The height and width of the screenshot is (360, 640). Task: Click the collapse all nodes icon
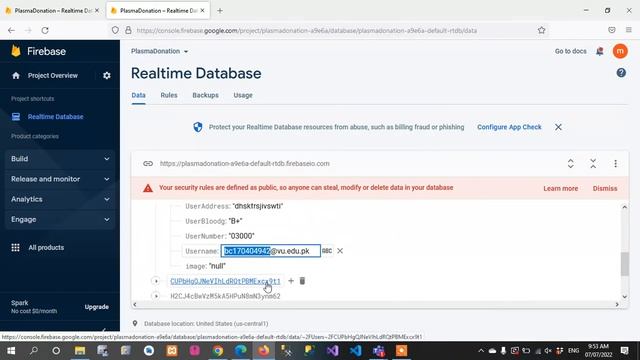pyautogui.click(x=593, y=164)
